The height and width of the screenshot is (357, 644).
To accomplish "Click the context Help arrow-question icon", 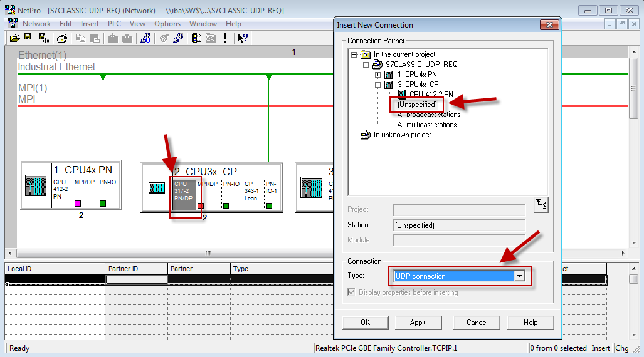I will pos(243,38).
